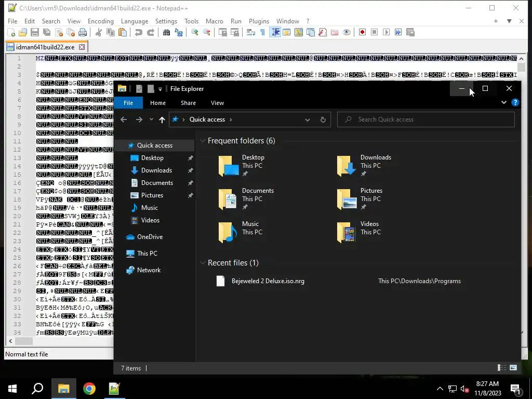Click the Paste icon in Notepad++ toolbar

click(x=123, y=32)
